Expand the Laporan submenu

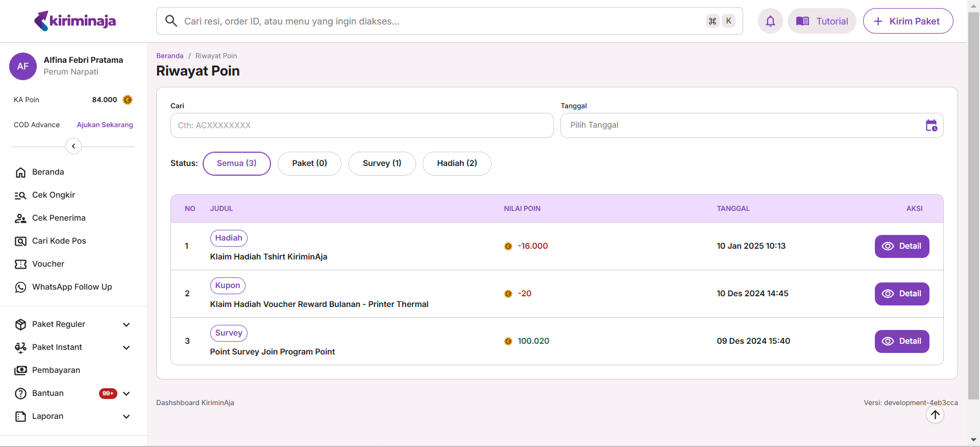[126, 416]
